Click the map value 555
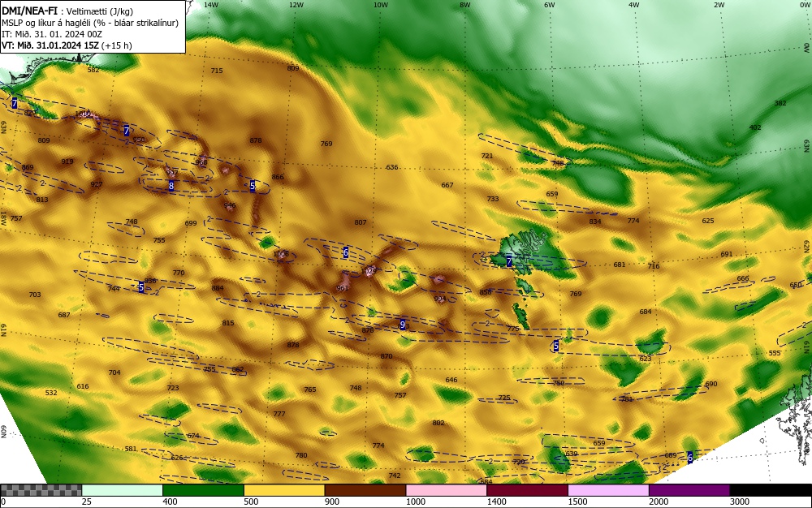The height and width of the screenshot is (508, 812). (x=774, y=353)
